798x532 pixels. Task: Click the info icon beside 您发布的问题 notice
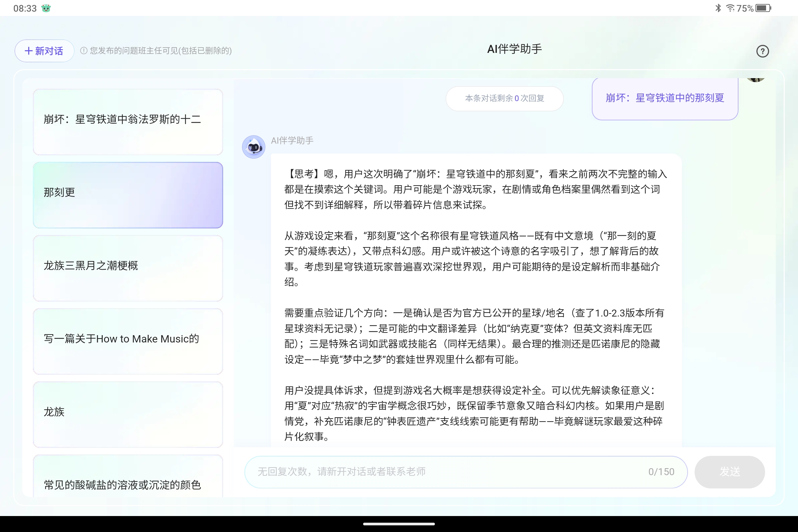(x=84, y=51)
